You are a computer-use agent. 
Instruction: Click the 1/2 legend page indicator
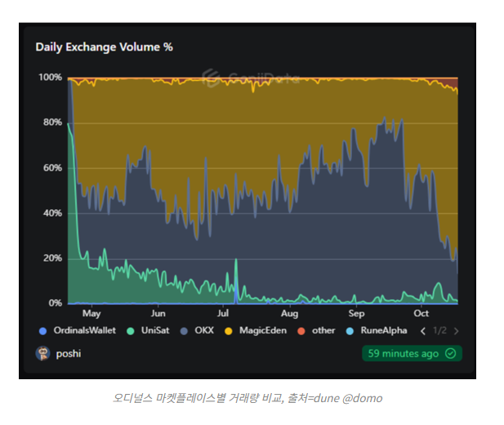coord(439,331)
